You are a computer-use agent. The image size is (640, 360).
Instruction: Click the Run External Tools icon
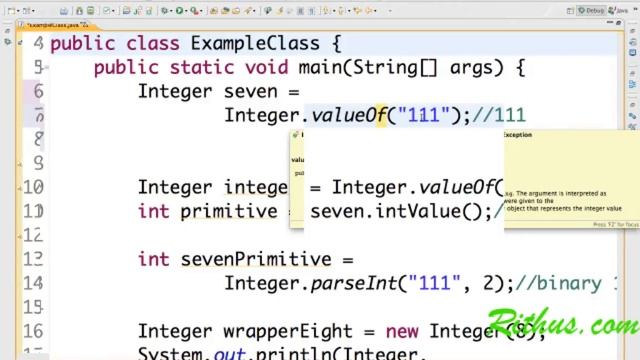194,11
